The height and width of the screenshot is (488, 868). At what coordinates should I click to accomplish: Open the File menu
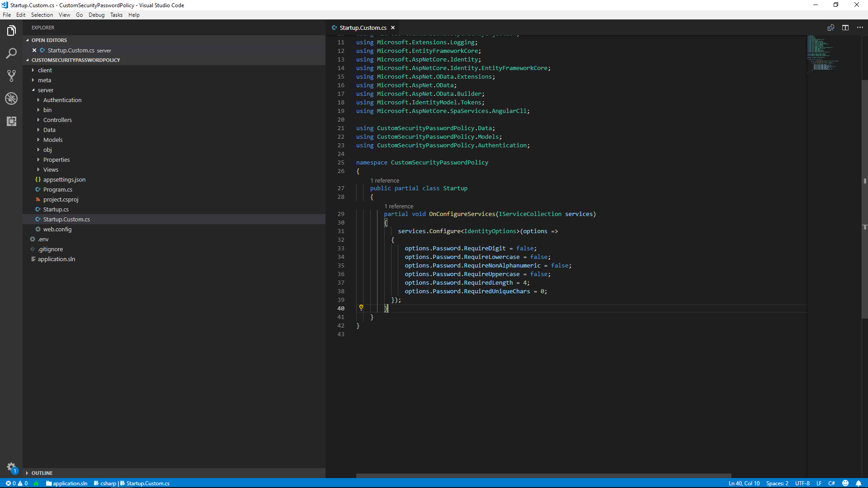[x=7, y=15]
